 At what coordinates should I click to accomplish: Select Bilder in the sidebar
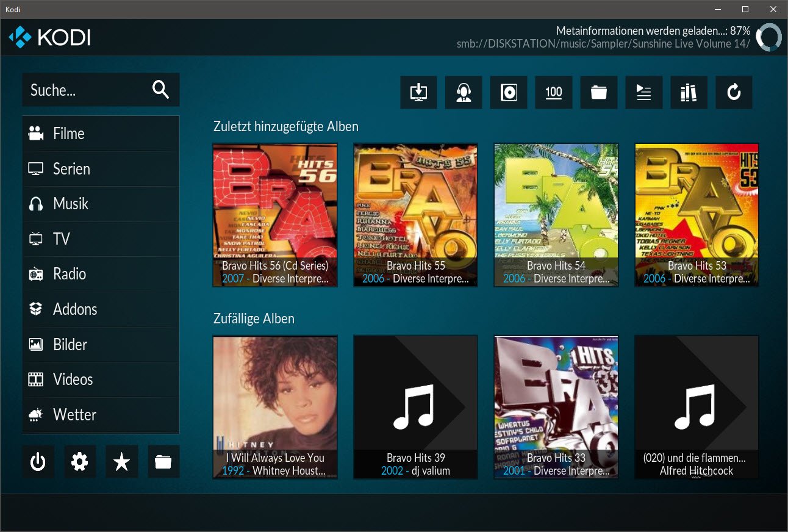[x=101, y=344]
